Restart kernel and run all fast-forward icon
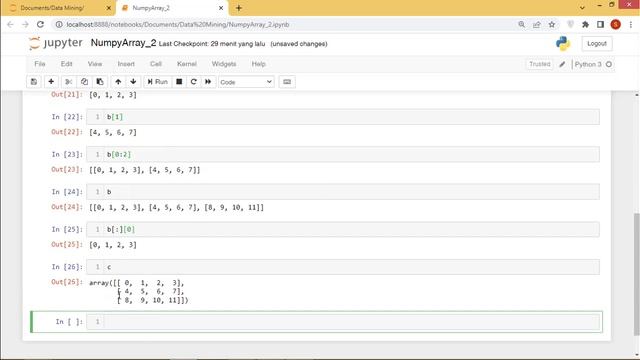 point(208,82)
